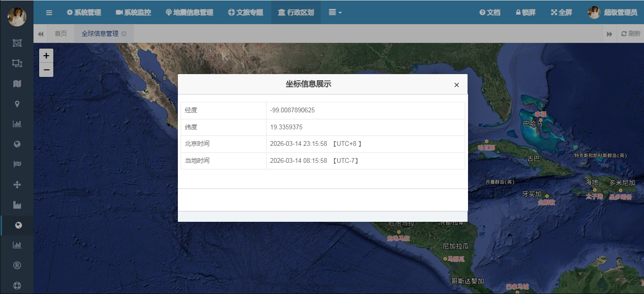Enter 全屏 fullscreen mode
The image size is (644, 294).
561,12
